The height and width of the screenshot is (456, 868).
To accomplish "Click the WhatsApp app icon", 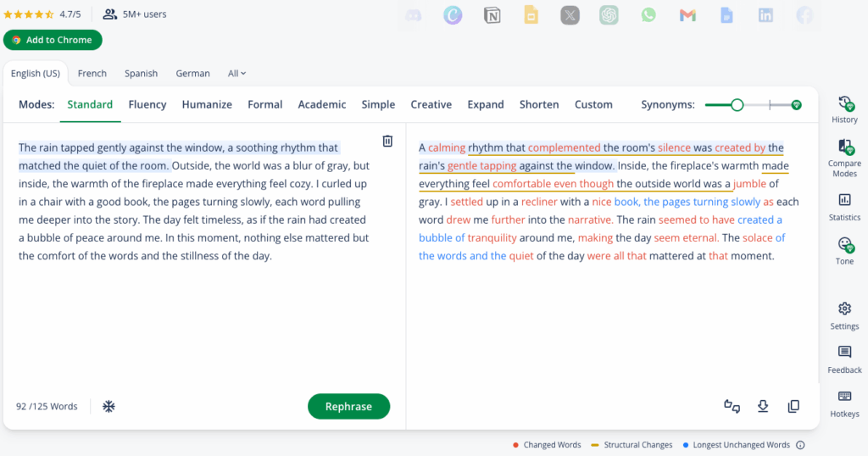I will (x=648, y=15).
